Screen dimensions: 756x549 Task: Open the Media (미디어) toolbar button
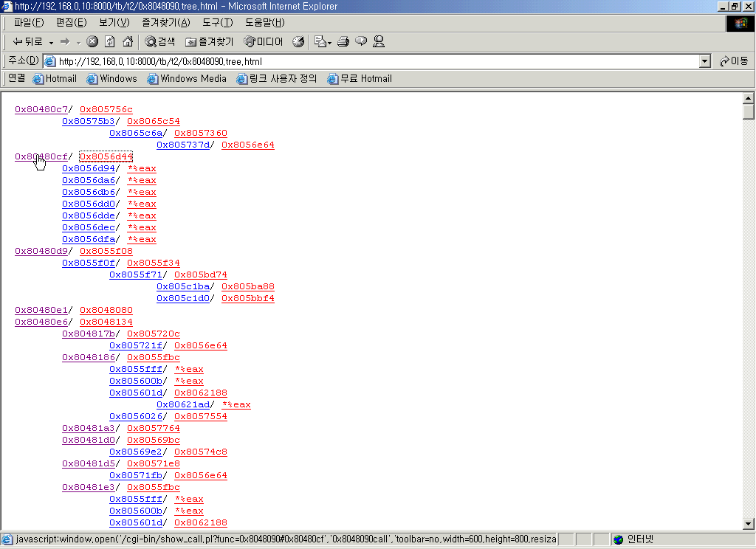[x=264, y=42]
